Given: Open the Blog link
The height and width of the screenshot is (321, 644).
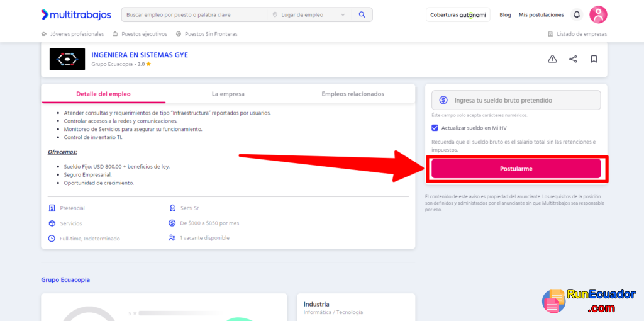Looking at the screenshot, I should 505,15.
